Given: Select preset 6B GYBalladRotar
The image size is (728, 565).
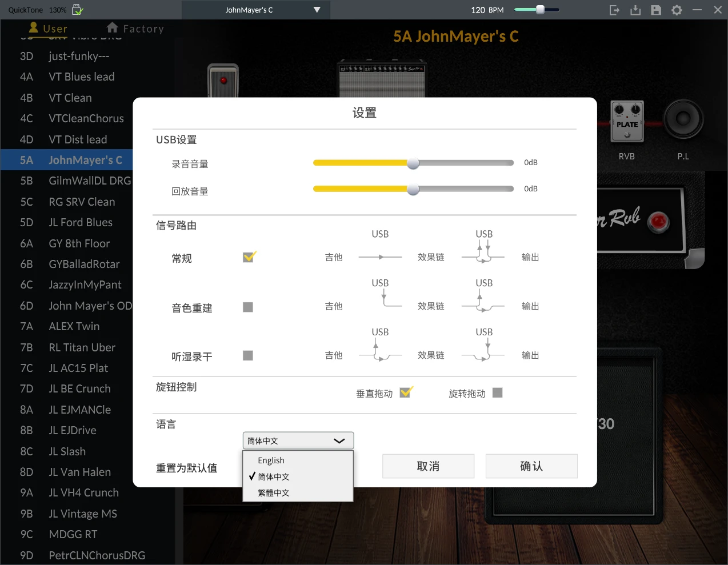Looking at the screenshot, I should pos(67,264).
